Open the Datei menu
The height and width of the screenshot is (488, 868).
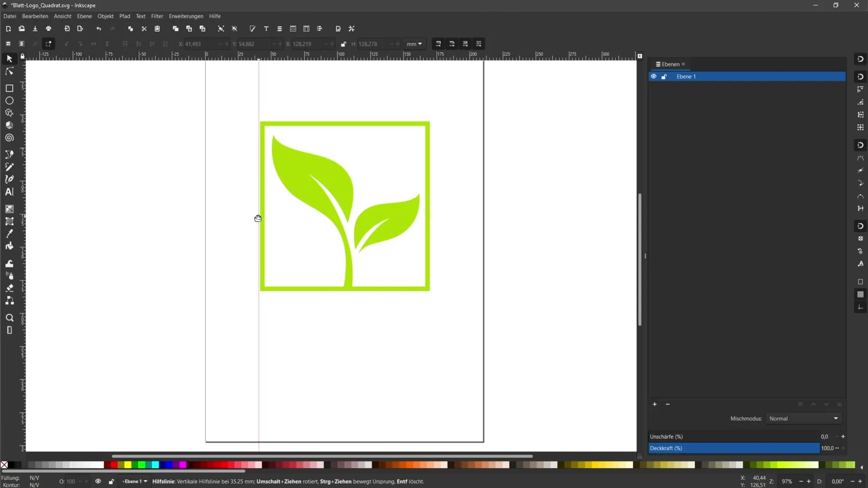tap(9, 16)
